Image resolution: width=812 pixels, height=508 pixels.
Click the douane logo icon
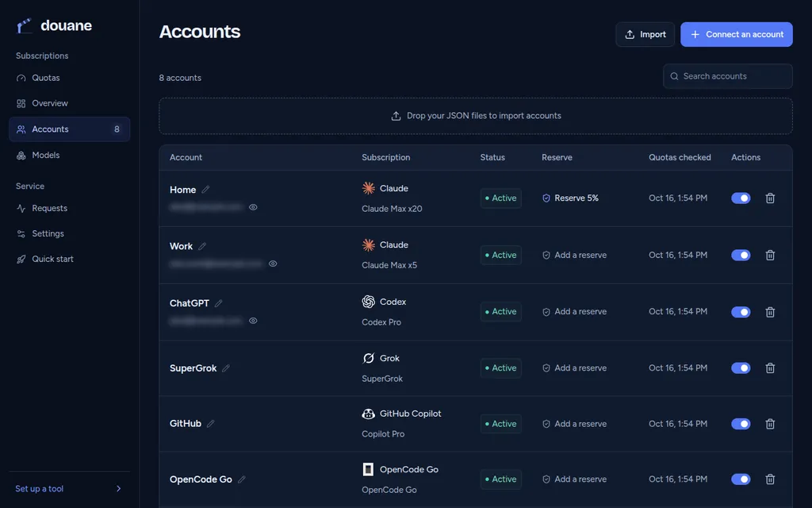24,25
